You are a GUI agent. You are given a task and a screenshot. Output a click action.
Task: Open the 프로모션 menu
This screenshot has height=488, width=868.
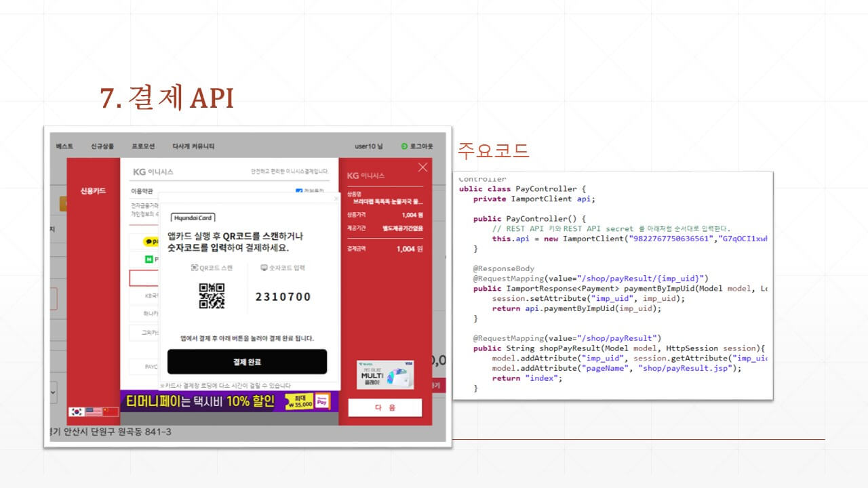tap(143, 146)
